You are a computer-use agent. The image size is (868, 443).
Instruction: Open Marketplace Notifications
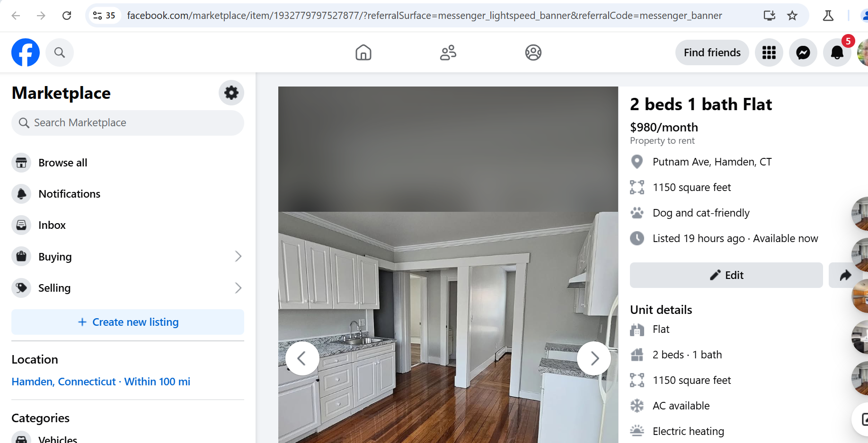pyautogui.click(x=128, y=194)
